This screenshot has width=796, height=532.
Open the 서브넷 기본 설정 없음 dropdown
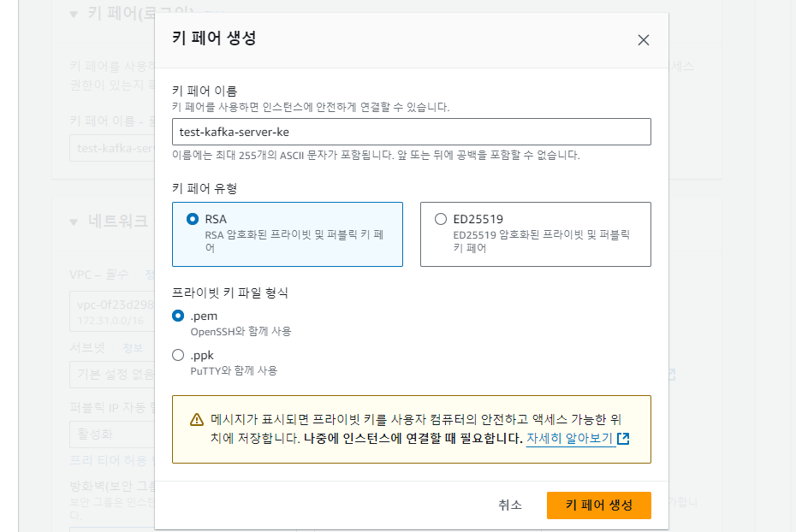tap(111, 375)
